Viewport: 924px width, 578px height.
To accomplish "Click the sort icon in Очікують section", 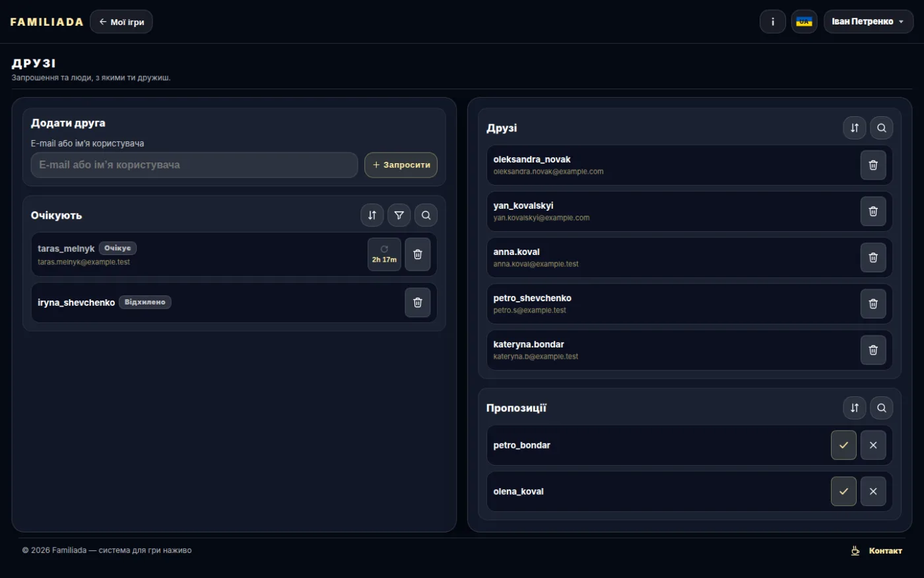I will 372,215.
